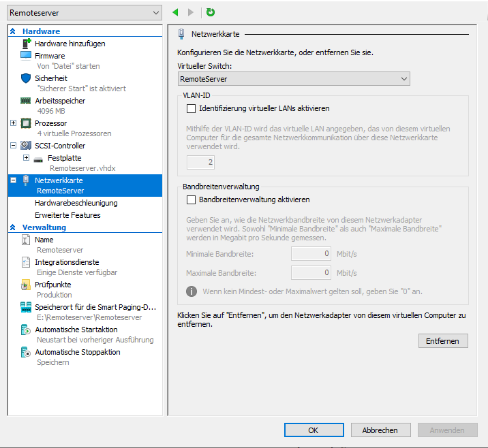Enable Bandbreitenverwaltung aktivieren checkbox
This screenshot has height=448, width=488.
pyautogui.click(x=191, y=199)
